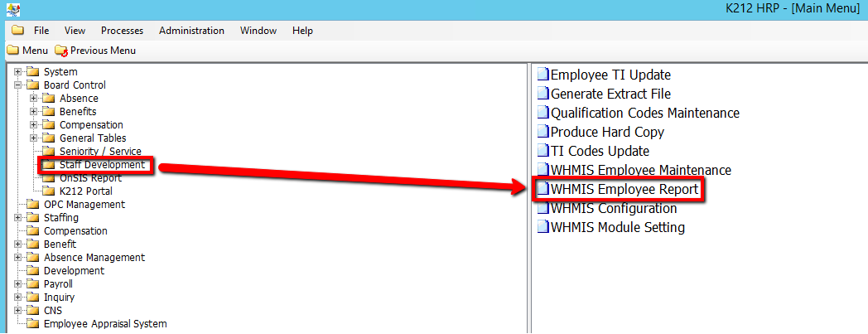Screen dimensions: 868x334
Task: Click the folder icon beside Employee Appraisal System
Action: [x=33, y=324]
